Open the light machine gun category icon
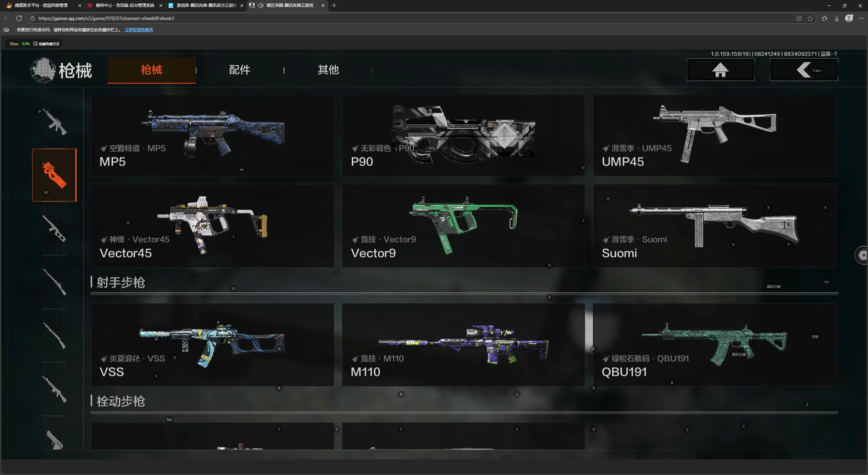This screenshot has height=475, width=868. tap(54, 389)
